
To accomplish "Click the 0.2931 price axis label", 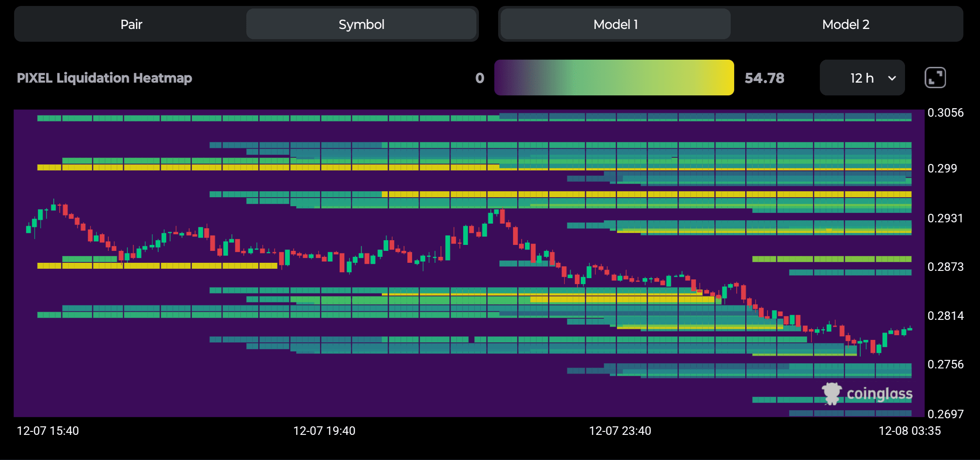I will (945, 218).
